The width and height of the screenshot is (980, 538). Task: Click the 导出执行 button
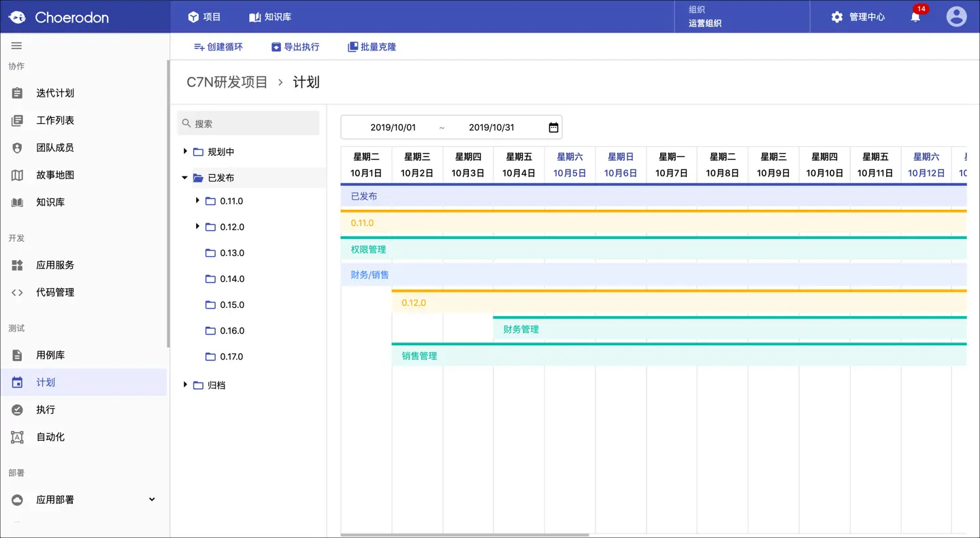295,47
